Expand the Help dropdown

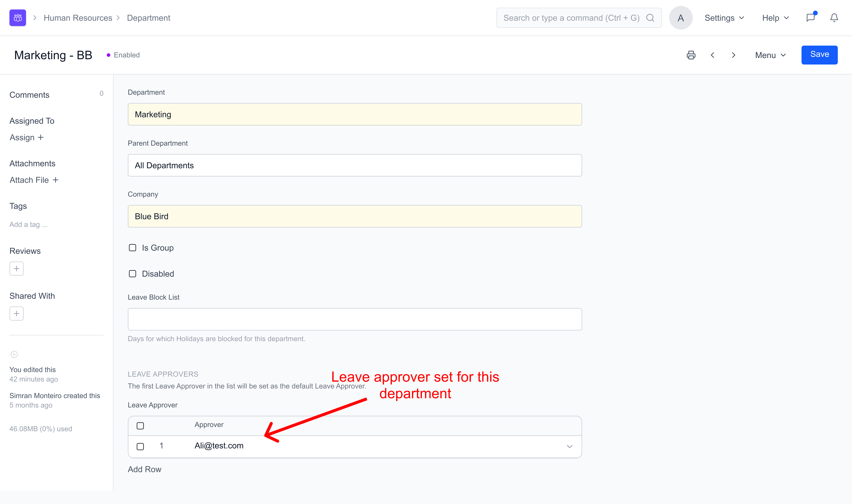[x=775, y=18]
